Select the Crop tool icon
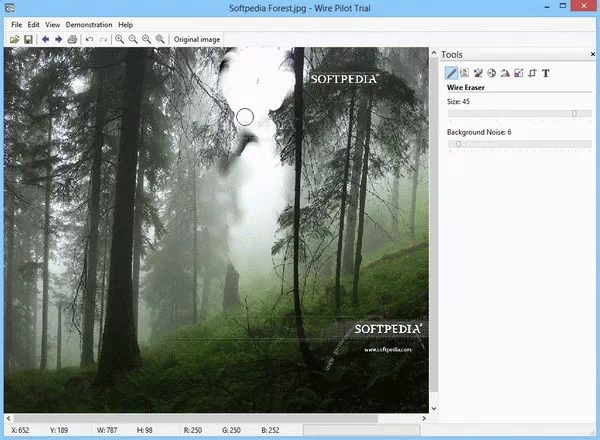Viewport: 600px width, 440px height. tap(533, 73)
